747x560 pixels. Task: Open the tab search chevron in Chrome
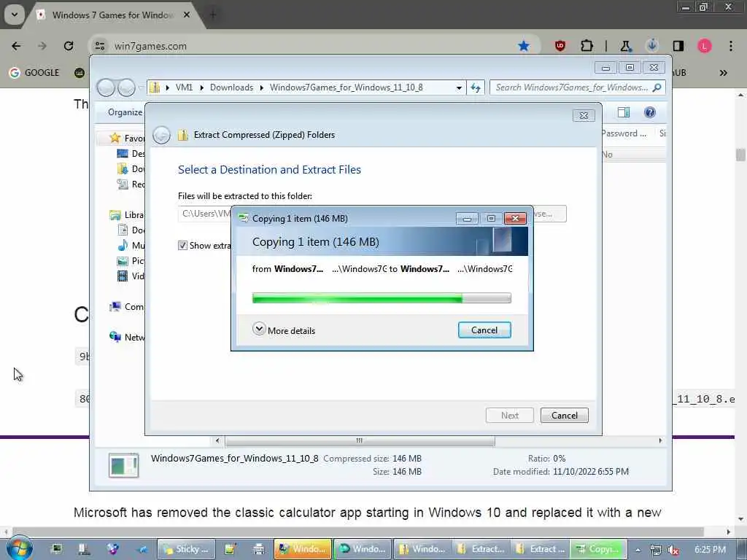(x=15, y=15)
